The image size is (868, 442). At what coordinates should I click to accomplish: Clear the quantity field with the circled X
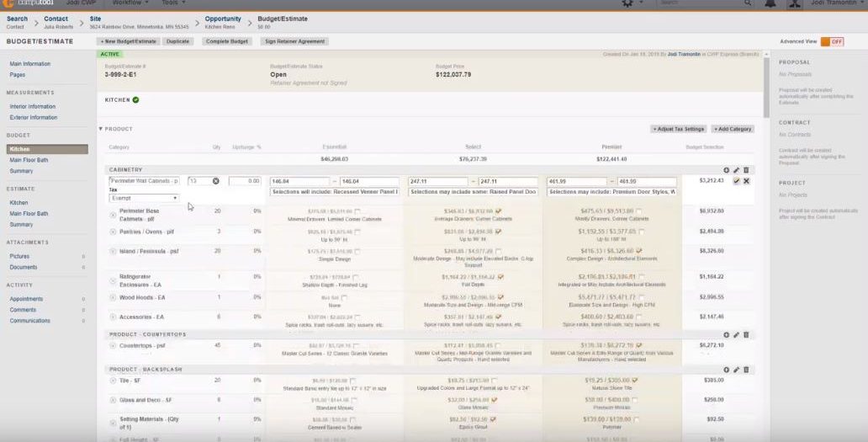click(215, 181)
